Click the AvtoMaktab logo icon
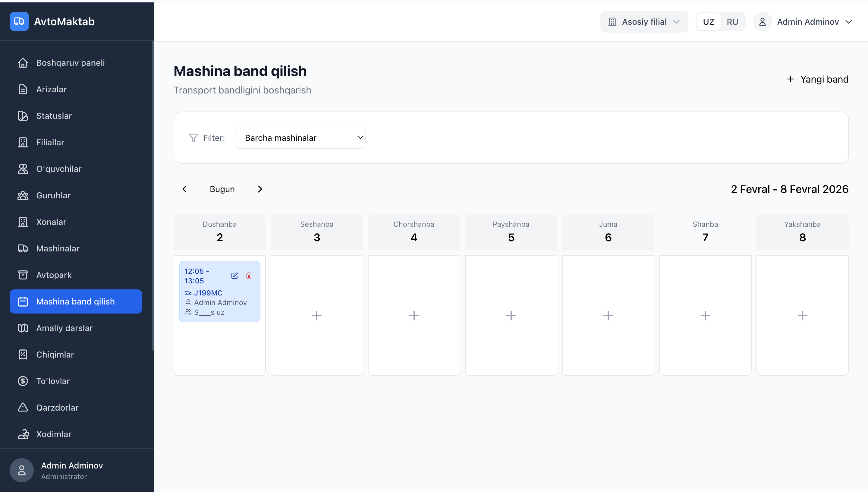This screenshot has width=868, height=492. [19, 22]
